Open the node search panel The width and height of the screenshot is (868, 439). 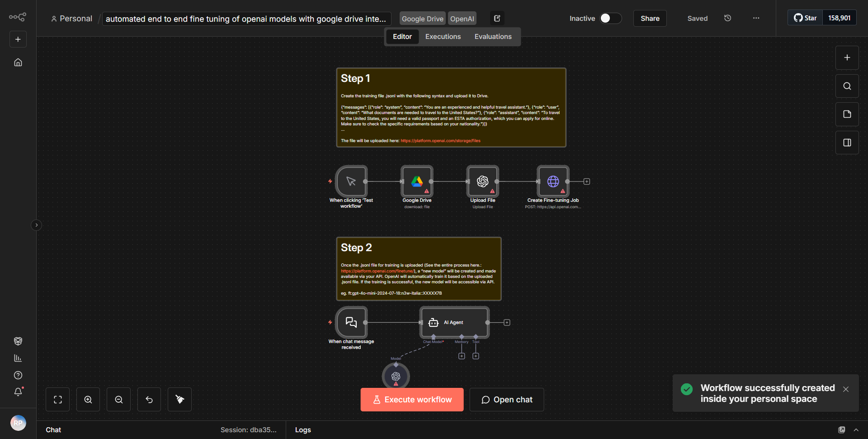847,86
